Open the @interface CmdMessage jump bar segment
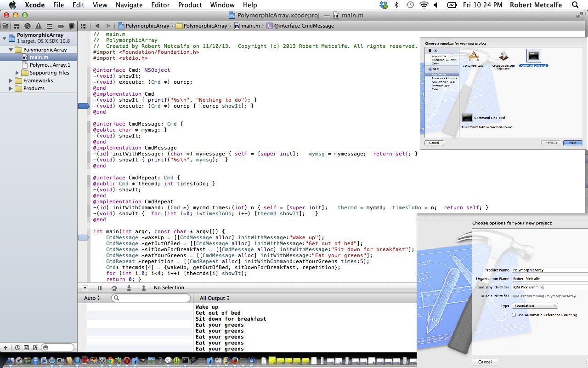Screen dimensions: 588x368 tap(300, 26)
